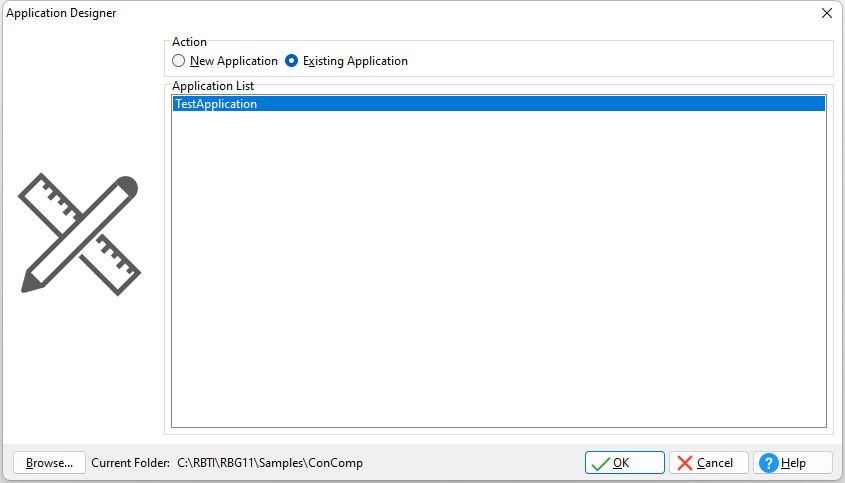Click the green checkmark icon on OK

coord(600,464)
